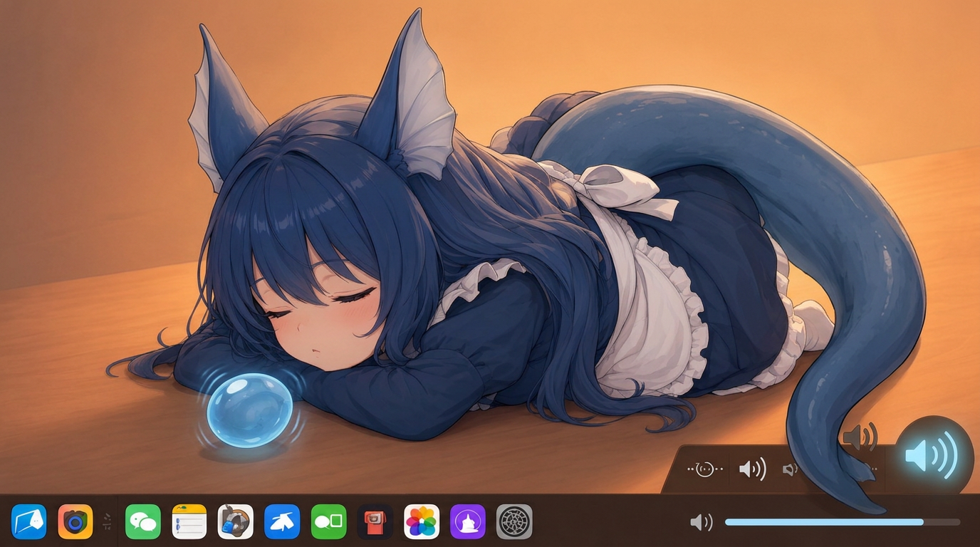This screenshot has height=547, width=980.
Task: Open the green double chat bubble app
Action: 143,522
